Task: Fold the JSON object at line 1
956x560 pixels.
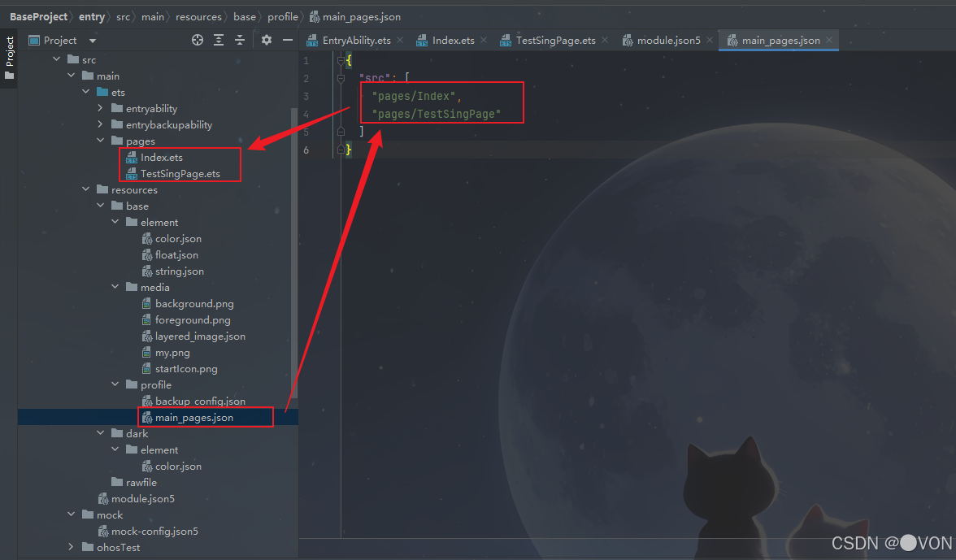Action: [x=341, y=60]
